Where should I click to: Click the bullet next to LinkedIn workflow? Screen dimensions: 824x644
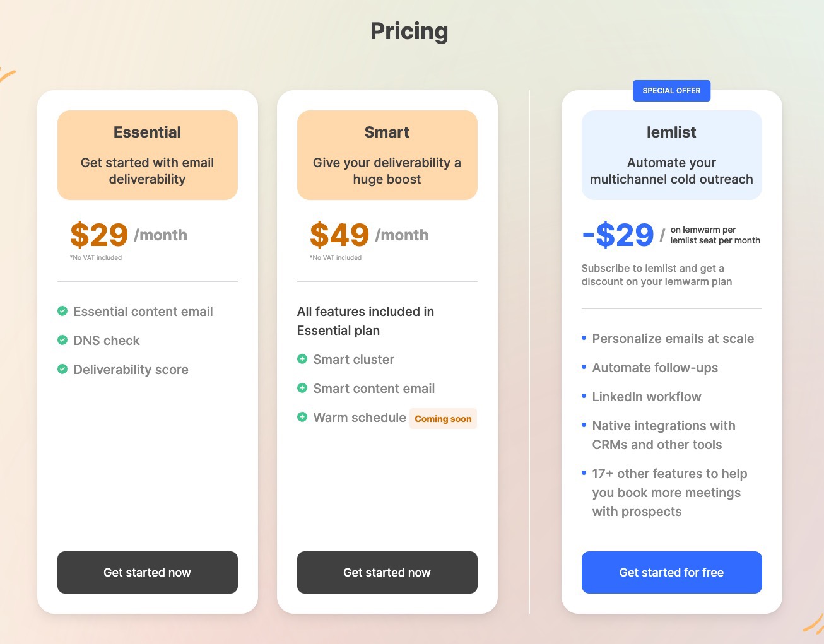pyautogui.click(x=584, y=396)
